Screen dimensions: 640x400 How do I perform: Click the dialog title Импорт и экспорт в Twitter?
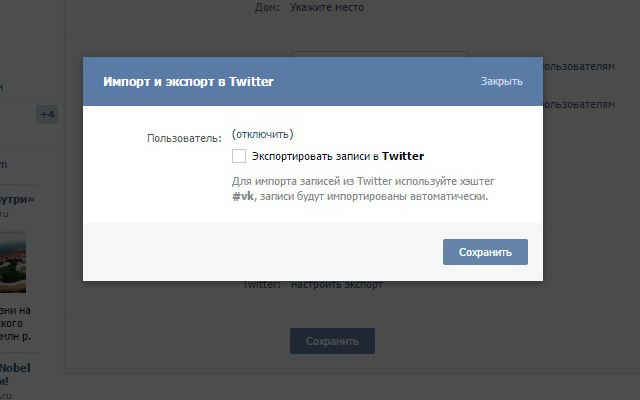188,82
